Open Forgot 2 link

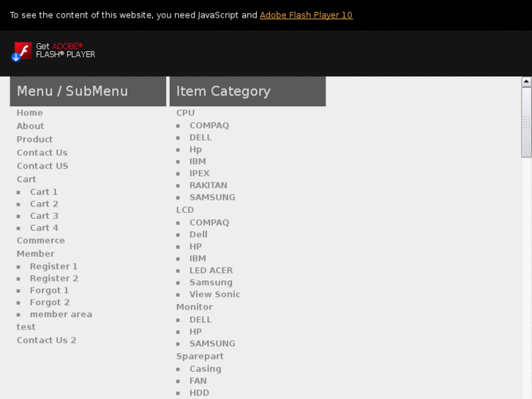tap(50, 302)
